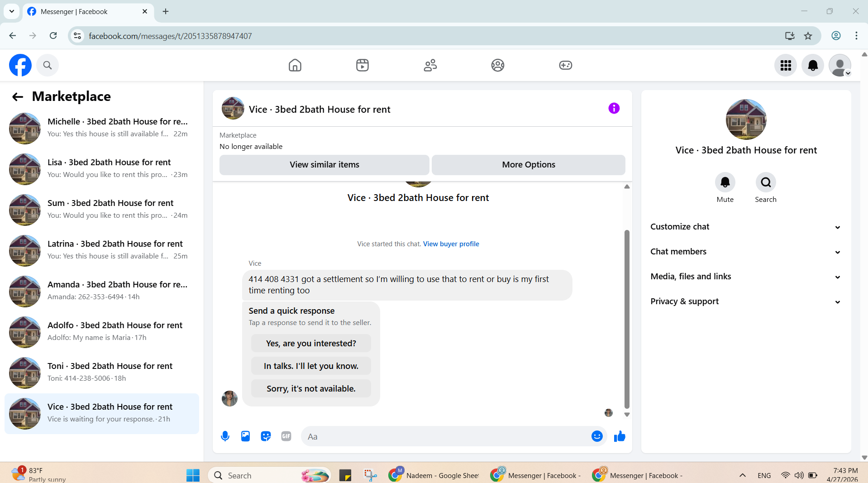Click the address bar URL

(x=170, y=36)
